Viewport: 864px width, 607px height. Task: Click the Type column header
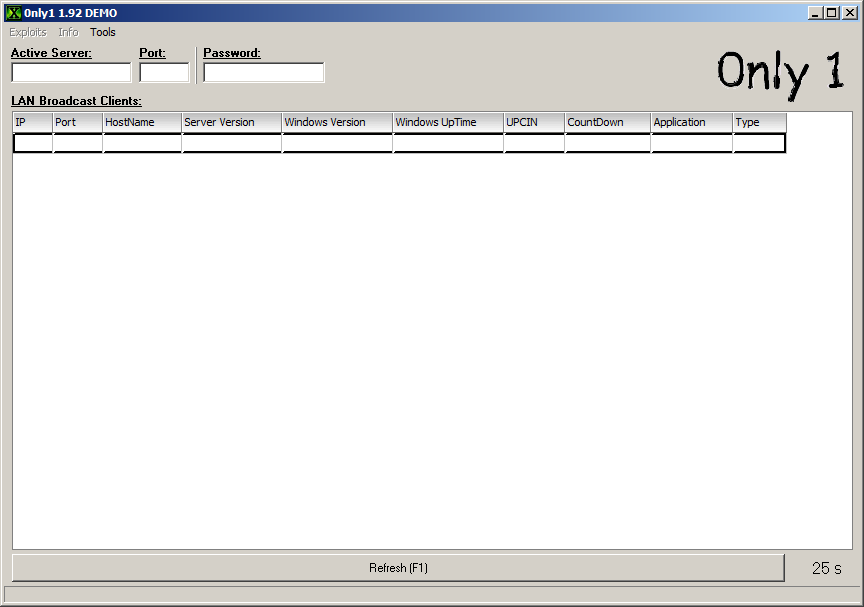tap(759, 122)
